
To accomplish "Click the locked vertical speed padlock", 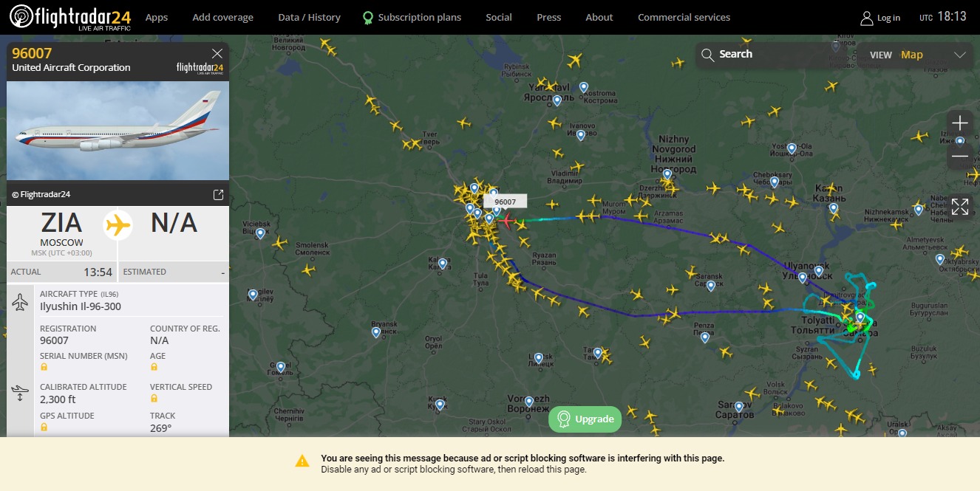I will pos(154,398).
